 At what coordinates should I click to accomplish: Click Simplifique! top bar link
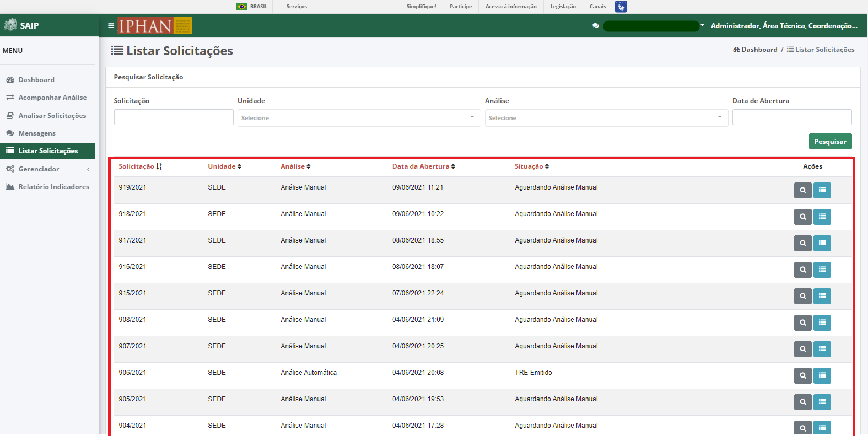421,7
